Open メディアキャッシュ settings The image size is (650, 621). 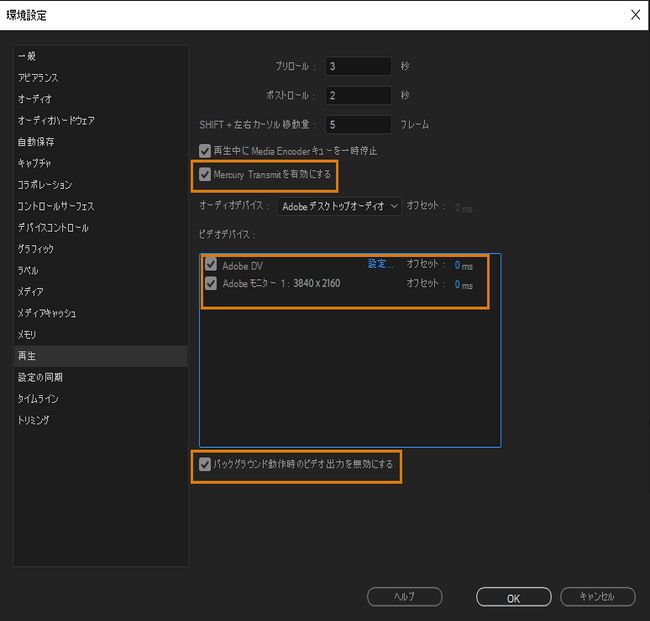point(100,313)
